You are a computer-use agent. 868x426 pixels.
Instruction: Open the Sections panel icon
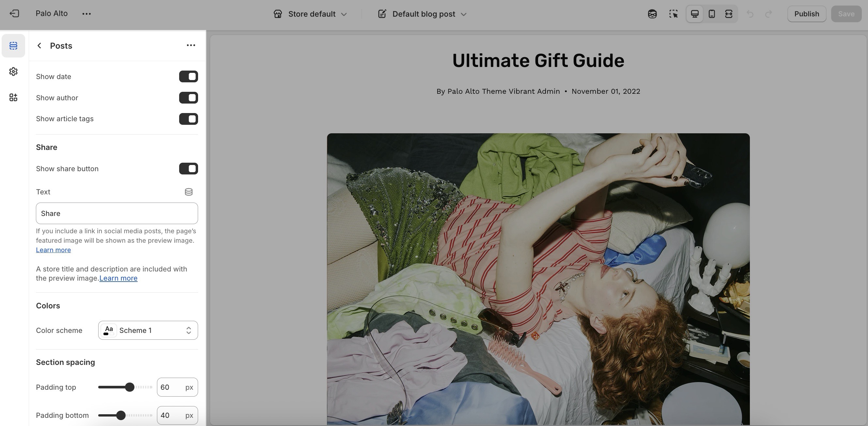tap(13, 45)
